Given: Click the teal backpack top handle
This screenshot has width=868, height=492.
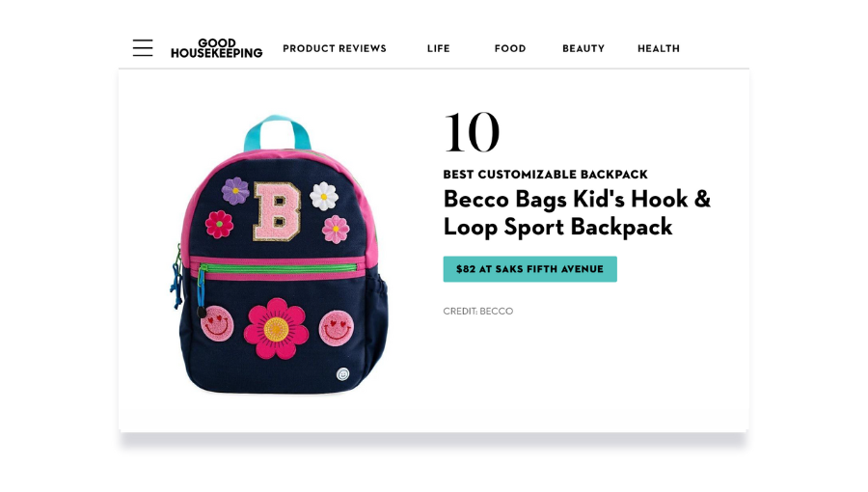Looking at the screenshot, I should pos(278,132).
